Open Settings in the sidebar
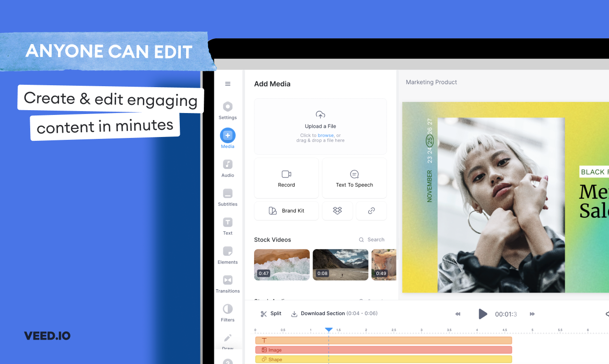 point(228,111)
